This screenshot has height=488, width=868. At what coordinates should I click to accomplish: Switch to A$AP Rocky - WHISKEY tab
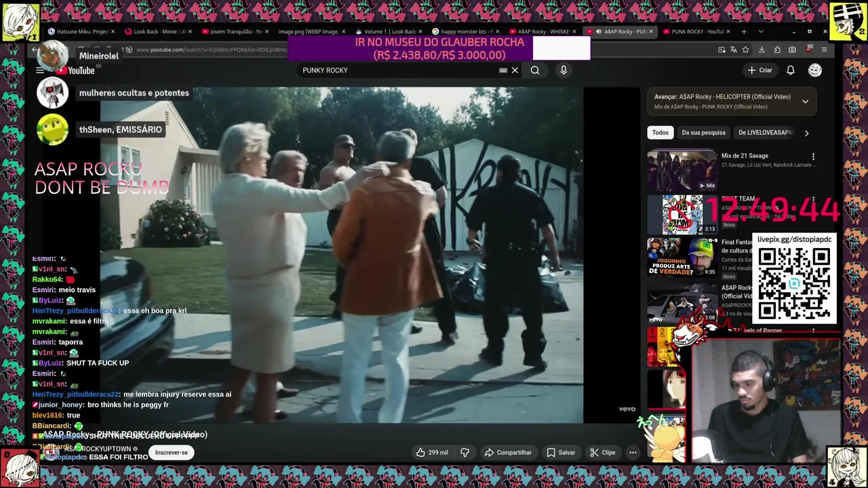[542, 31]
